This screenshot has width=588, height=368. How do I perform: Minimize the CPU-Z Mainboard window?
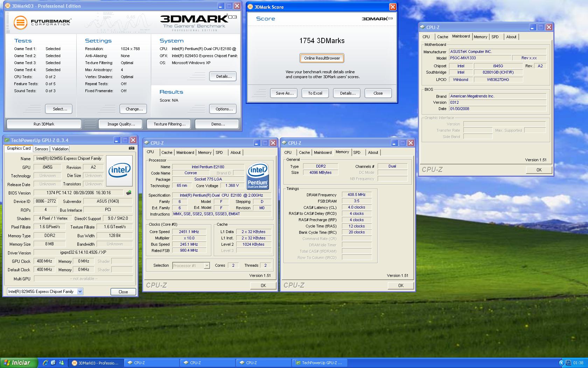(532, 27)
